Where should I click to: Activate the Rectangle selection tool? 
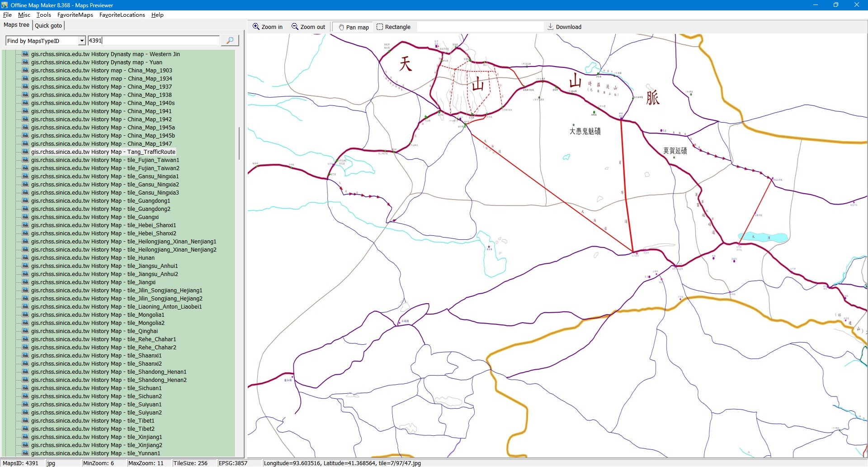point(380,27)
